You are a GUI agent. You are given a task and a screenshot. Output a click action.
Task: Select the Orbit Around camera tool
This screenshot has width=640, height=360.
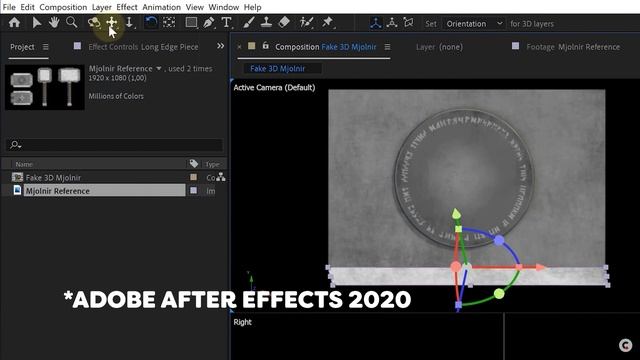(x=94, y=22)
